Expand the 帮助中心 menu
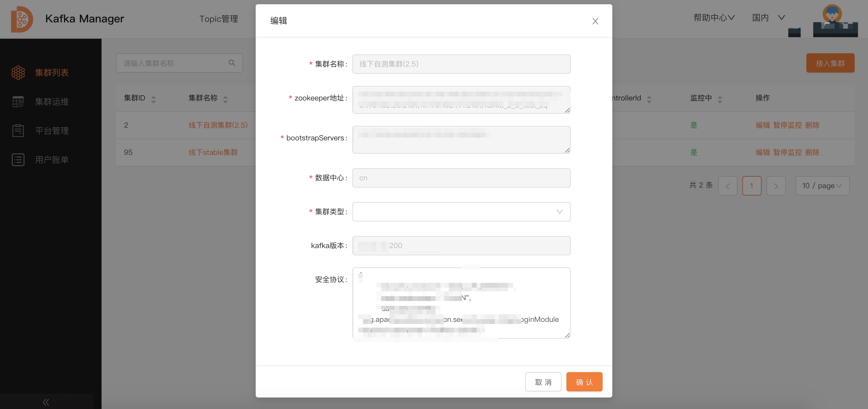Screen dimensions: 868x409 coord(714,18)
